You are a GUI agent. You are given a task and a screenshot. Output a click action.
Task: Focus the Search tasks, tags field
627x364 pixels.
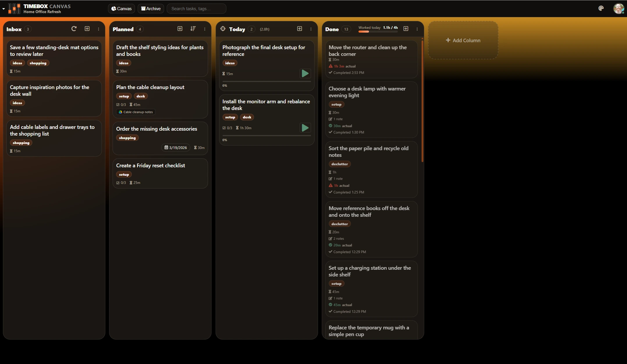[196, 9]
